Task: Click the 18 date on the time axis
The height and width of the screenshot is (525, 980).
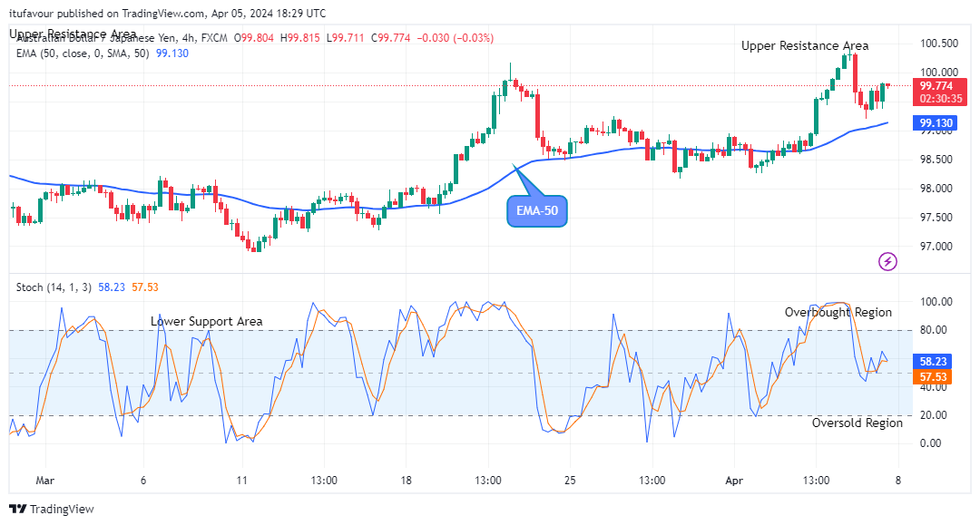Action: point(407,480)
